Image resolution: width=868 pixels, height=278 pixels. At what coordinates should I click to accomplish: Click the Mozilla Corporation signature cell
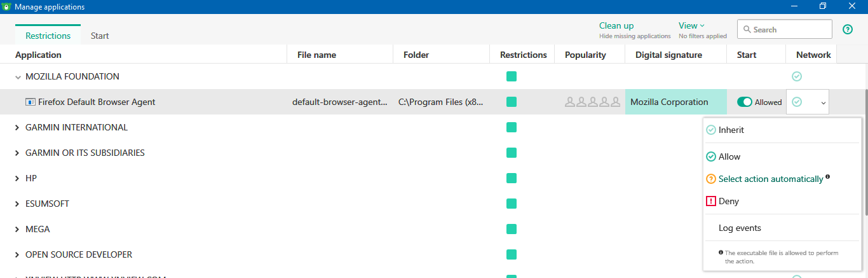[676, 102]
